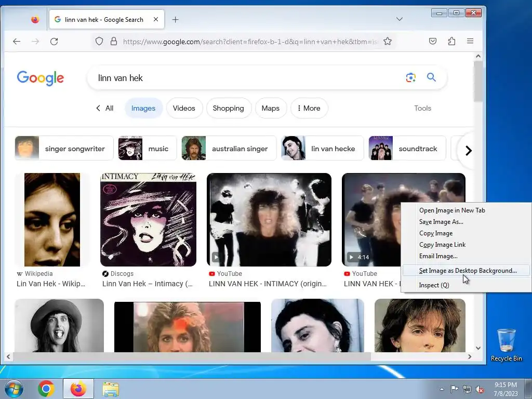Close the linn van hek tab

(156, 19)
